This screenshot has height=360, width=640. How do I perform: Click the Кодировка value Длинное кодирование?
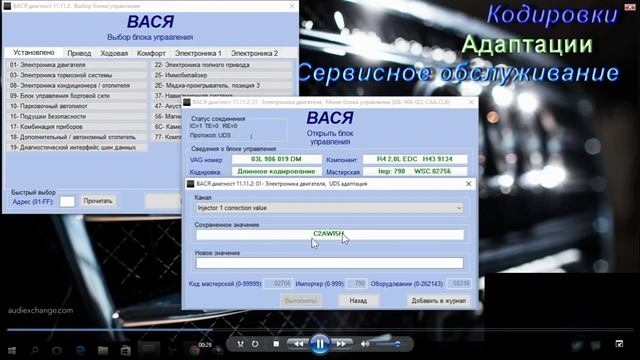point(276,171)
